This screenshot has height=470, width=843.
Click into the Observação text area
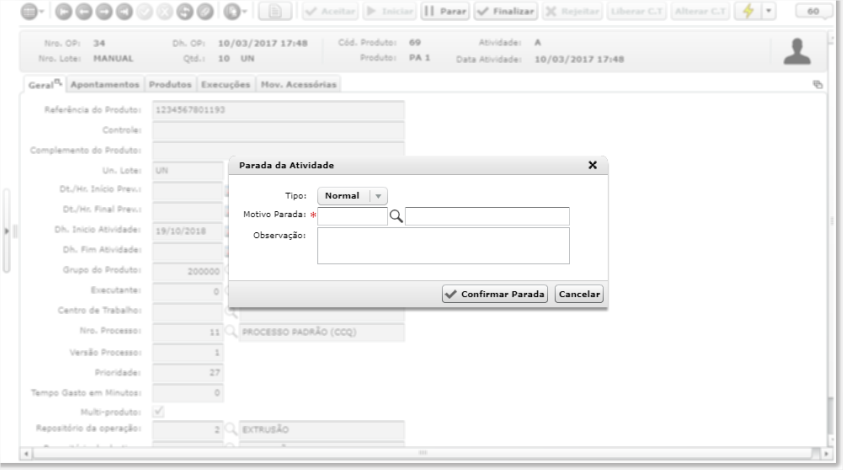coord(443,246)
